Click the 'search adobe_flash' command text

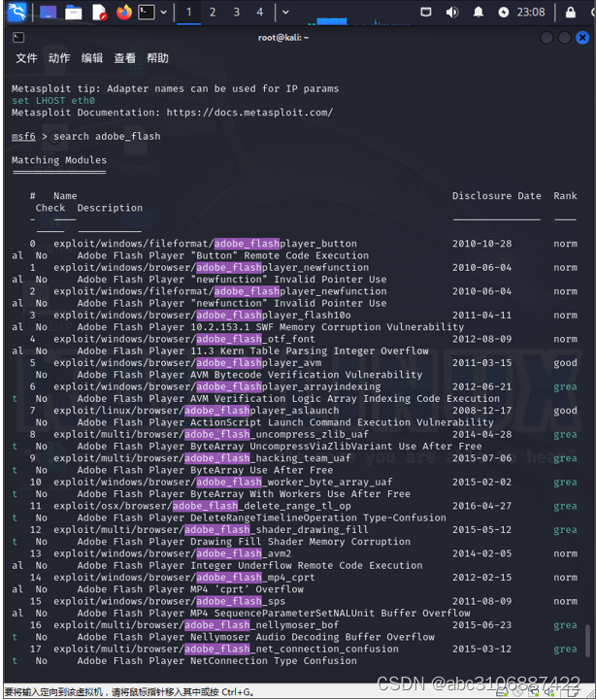[x=107, y=136]
